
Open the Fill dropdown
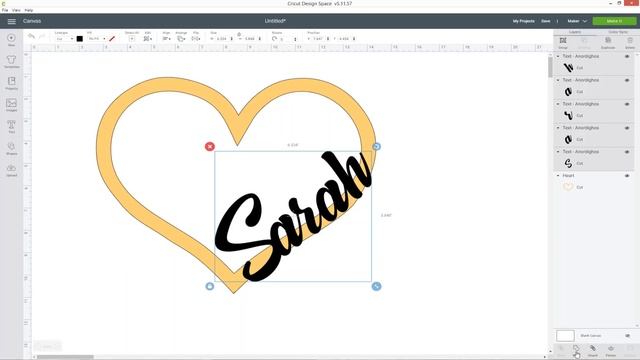click(97, 39)
